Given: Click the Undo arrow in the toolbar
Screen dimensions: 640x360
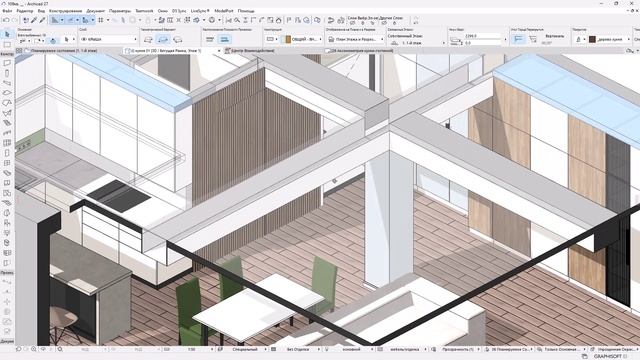Looking at the screenshot, I should point(6,20).
